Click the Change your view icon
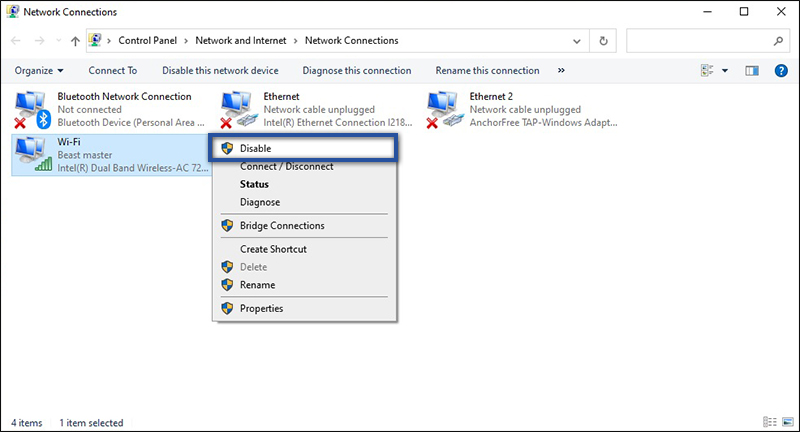Image resolution: width=800 pixels, height=432 pixels. (x=707, y=70)
